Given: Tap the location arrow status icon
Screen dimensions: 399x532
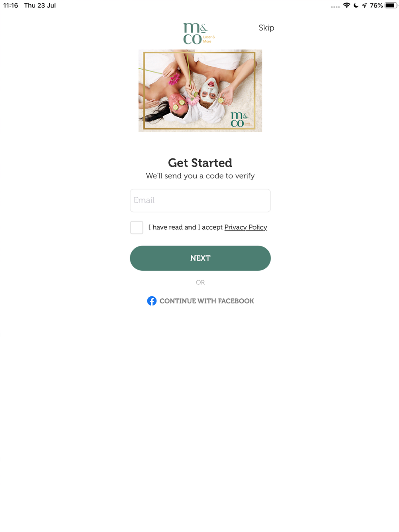Looking at the screenshot, I should click(x=364, y=5).
